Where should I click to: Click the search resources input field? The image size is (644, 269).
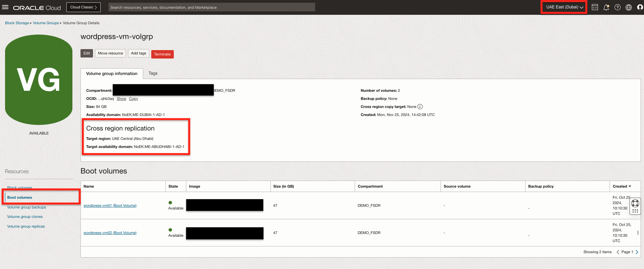212,7
